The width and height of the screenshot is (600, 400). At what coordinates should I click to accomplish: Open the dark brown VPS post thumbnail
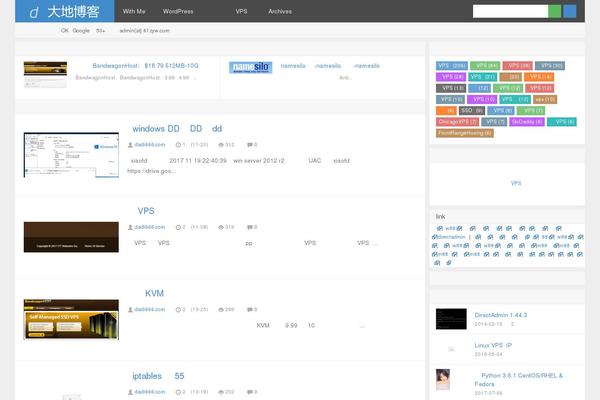pyautogui.click(x=71, y=237)
